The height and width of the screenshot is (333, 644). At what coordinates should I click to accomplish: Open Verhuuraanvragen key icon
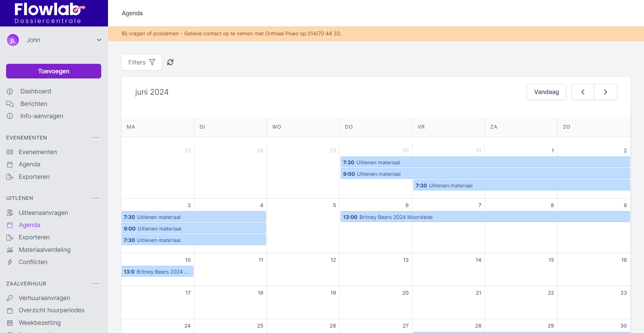point(10,298)
